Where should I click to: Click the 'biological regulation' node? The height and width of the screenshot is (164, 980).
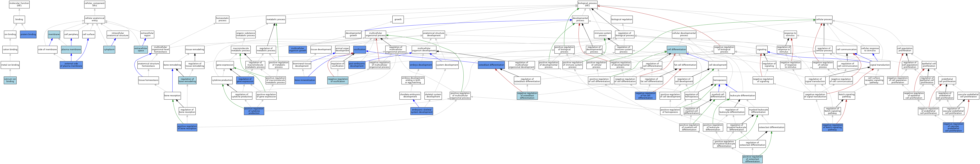click(622, 19)
